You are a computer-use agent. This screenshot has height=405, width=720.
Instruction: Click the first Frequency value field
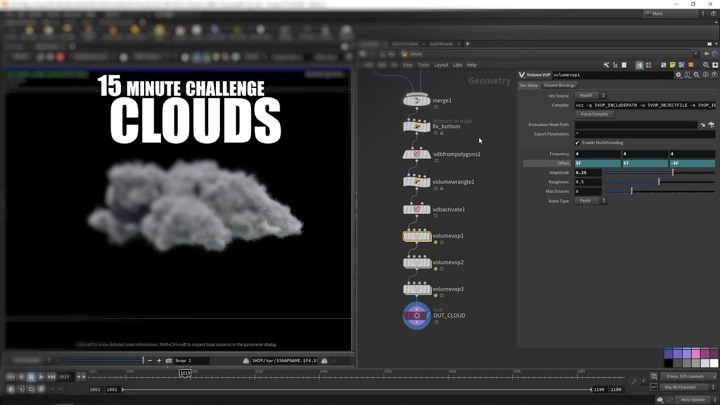click(x=597, y=154)
